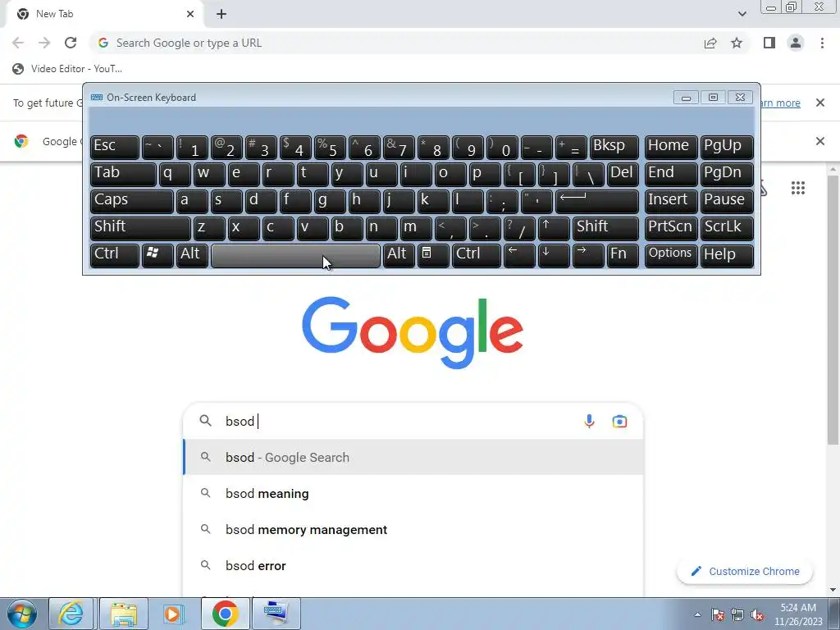
Task: Share this page using the share icon
Action: pyautogui.click(x=710, y=43)
